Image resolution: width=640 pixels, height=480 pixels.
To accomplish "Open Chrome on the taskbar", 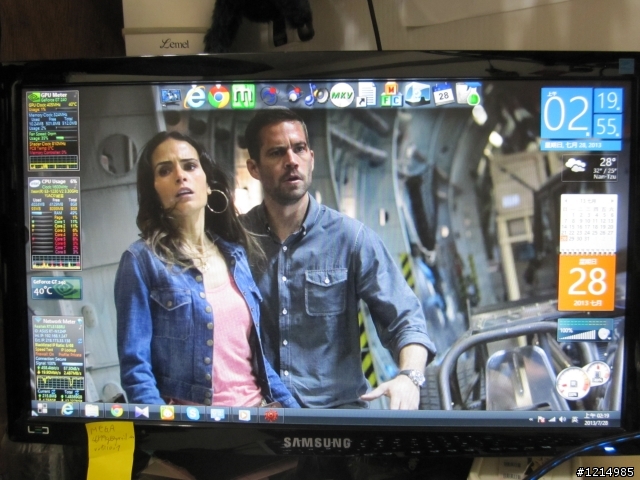I will 117,411.
